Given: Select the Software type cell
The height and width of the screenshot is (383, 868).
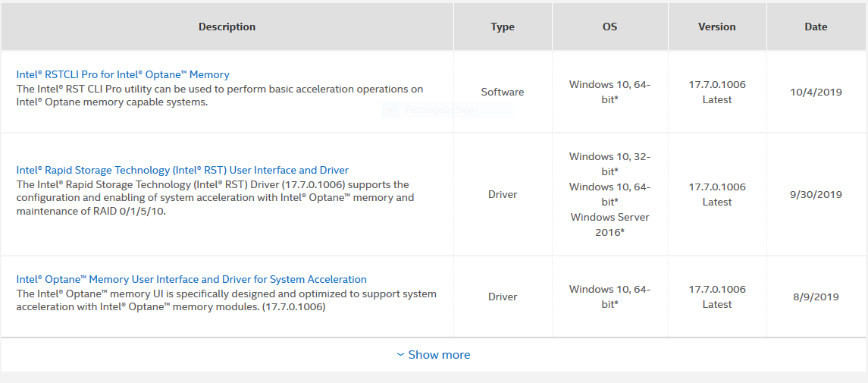Looking at the screenshot, I should click(x=503, y=93).
